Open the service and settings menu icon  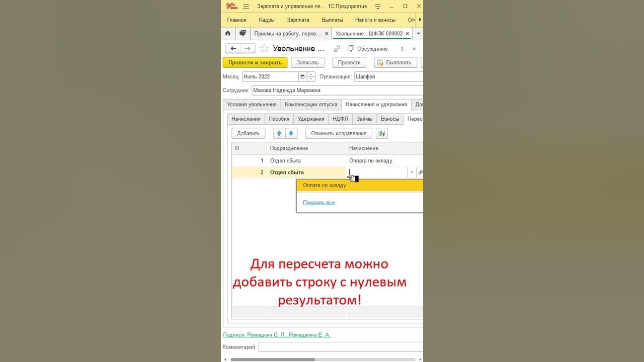(378, 6)
